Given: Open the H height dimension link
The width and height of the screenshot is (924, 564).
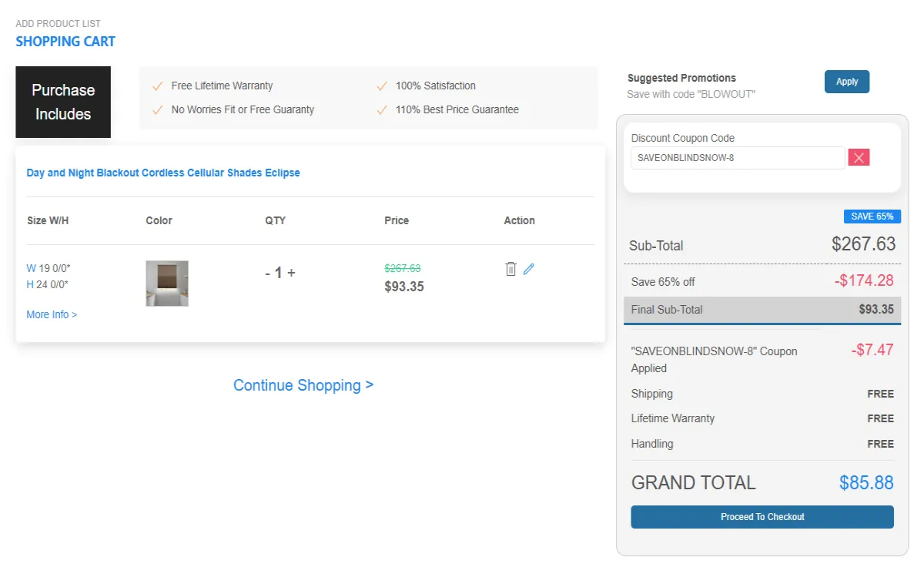Looking at the screenshot, I should click(x=29, y=286).
